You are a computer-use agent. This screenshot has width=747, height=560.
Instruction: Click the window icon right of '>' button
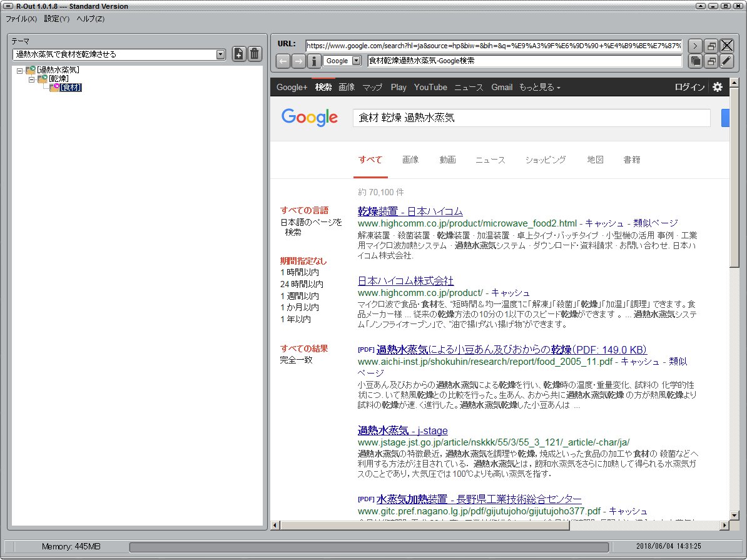[711, 46]
